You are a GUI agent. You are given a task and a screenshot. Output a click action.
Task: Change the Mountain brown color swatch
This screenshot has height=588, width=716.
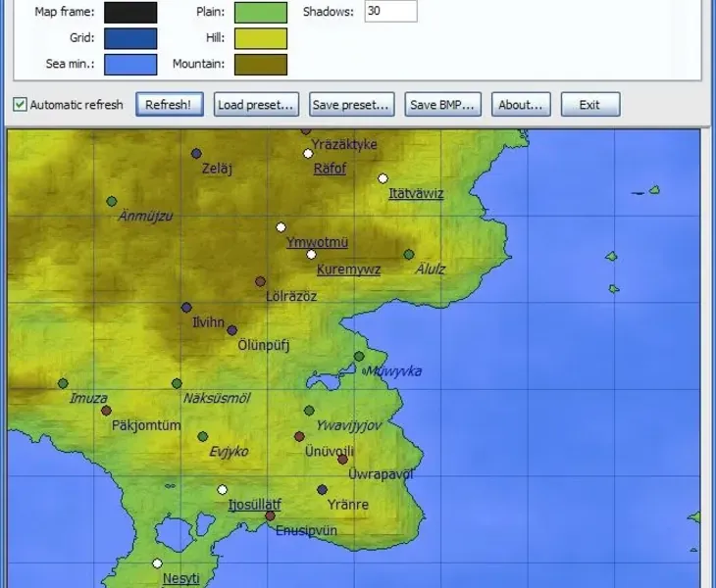[261, 65]
